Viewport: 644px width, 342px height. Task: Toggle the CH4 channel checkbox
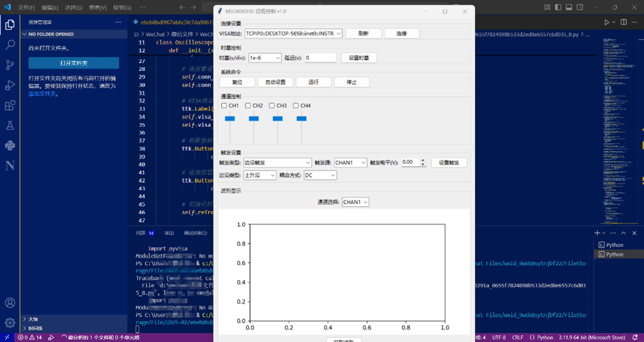296,106
